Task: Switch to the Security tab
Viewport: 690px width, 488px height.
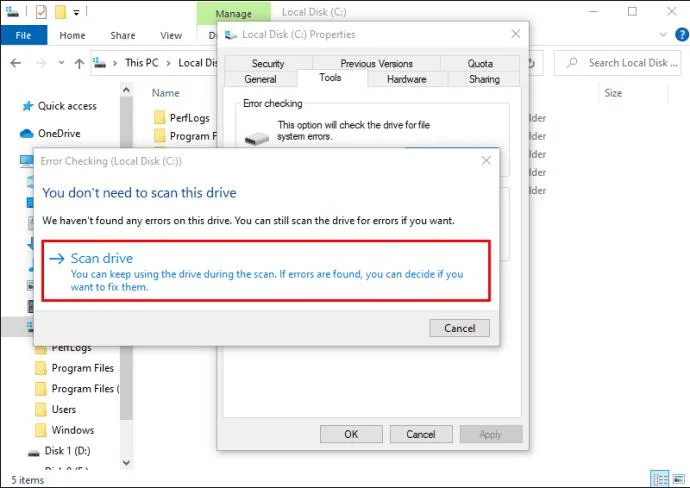Action: pos(268,63)
